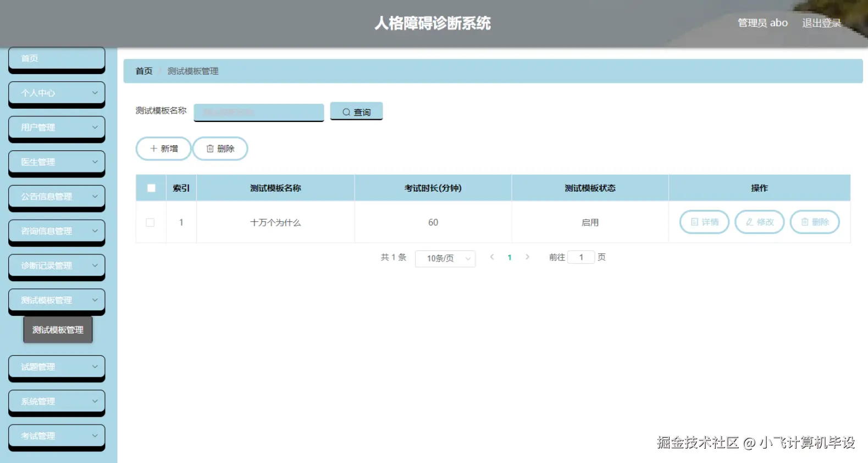The width and height of the screenshot is (868, 463).
Task: Click 测试模板管理 breadcrumb text
Action: pos(193,71)
